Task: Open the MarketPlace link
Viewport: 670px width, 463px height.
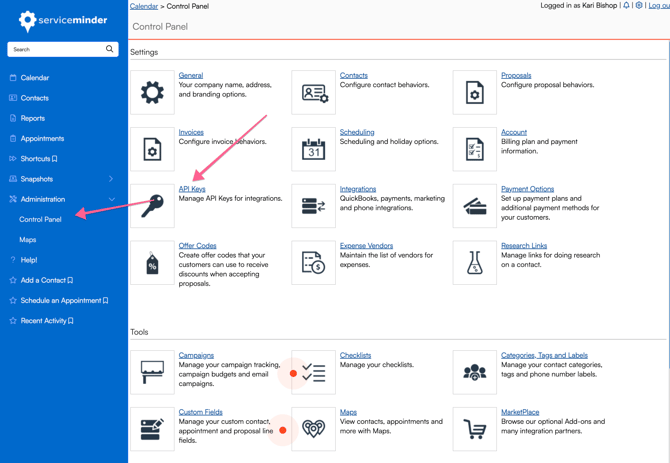Action: coord(520,412)
